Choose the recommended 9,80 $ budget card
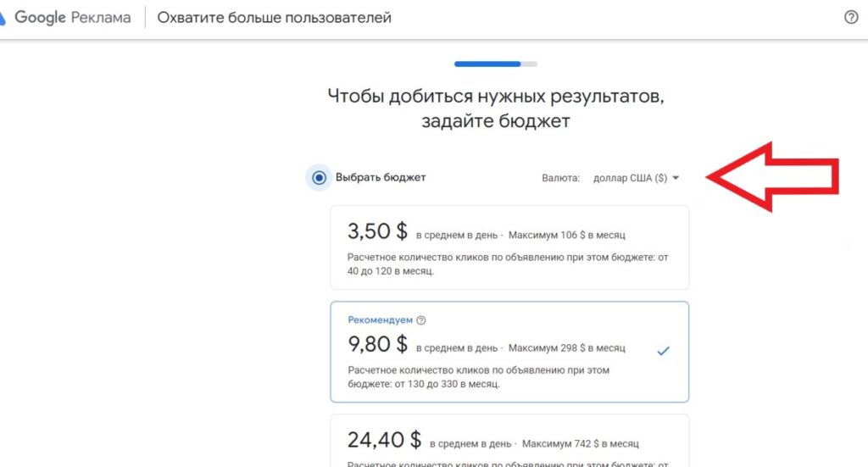The image size is (868, 467). click(509, 352)
